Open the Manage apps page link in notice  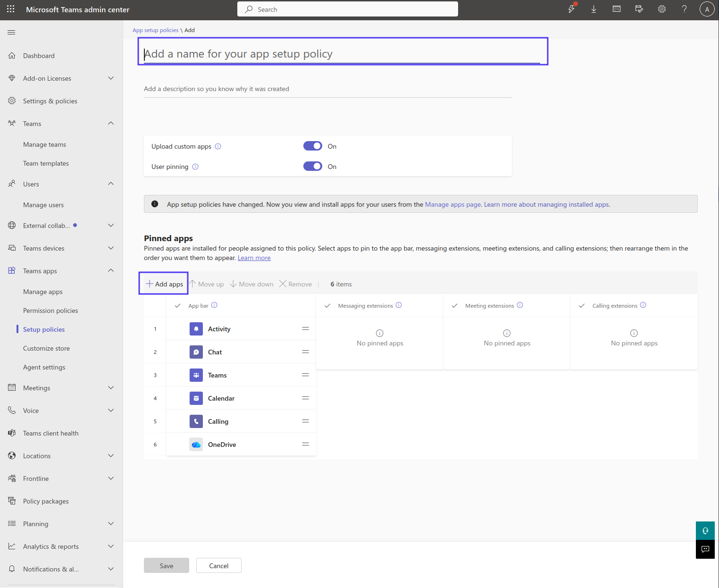click(452, 204)
